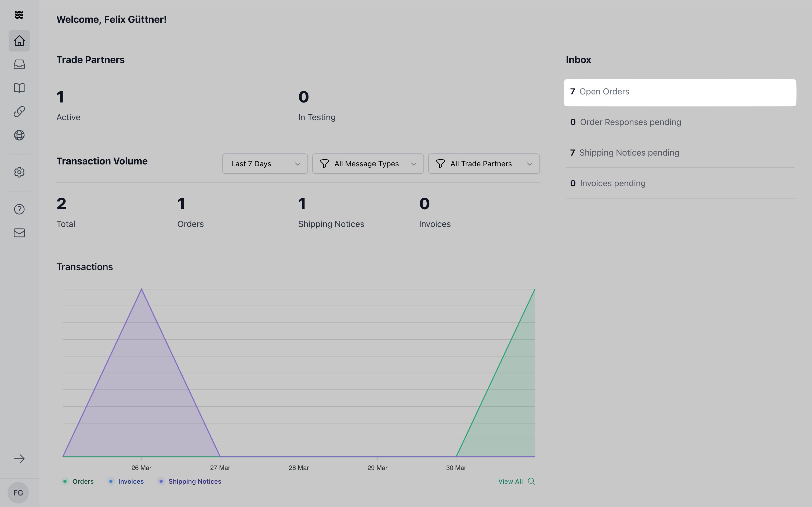Expand the sidebar with arrow icon

19,459
